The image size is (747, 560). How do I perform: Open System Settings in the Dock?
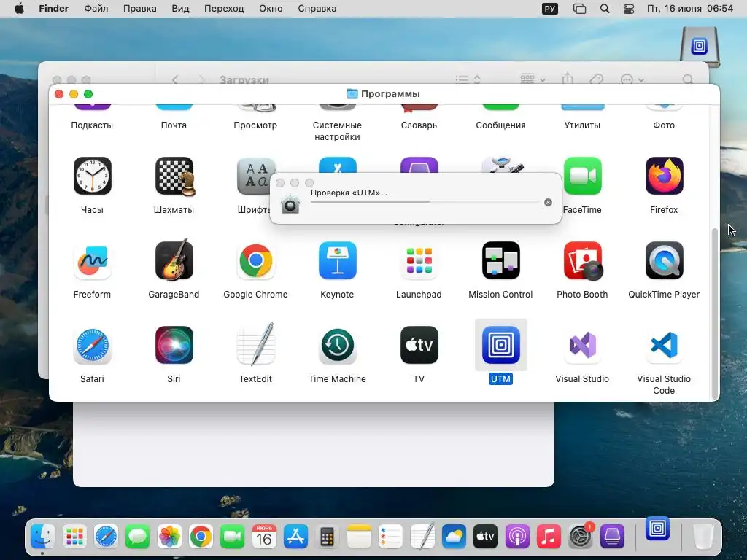coord(580,537)
